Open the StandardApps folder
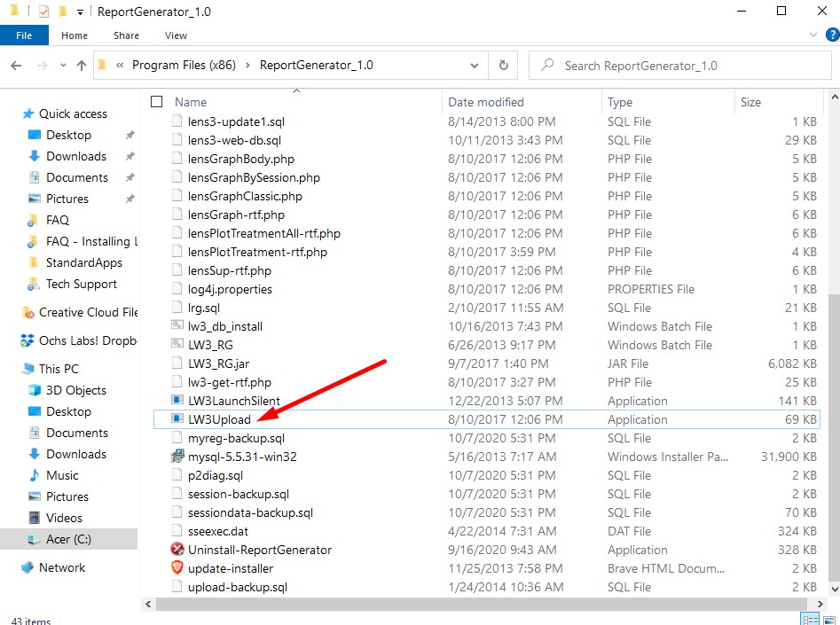 83,262
